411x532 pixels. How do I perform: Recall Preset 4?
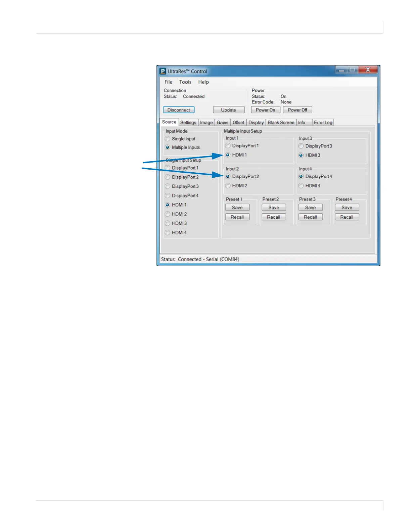(347, 217)
